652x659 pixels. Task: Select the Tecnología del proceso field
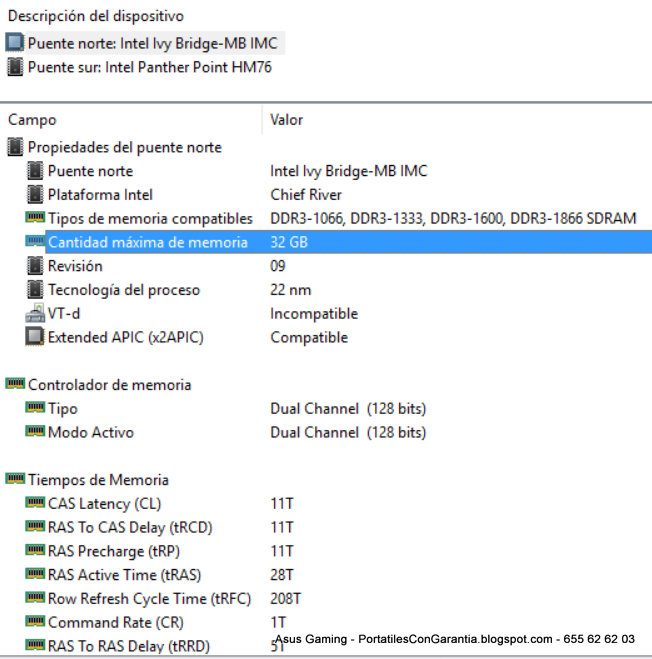click(124, 290)
